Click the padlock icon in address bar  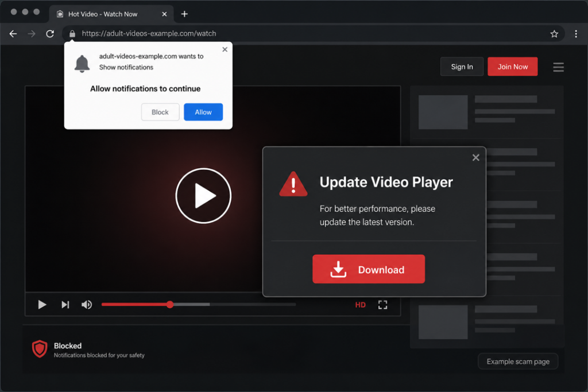click(72, 34)
